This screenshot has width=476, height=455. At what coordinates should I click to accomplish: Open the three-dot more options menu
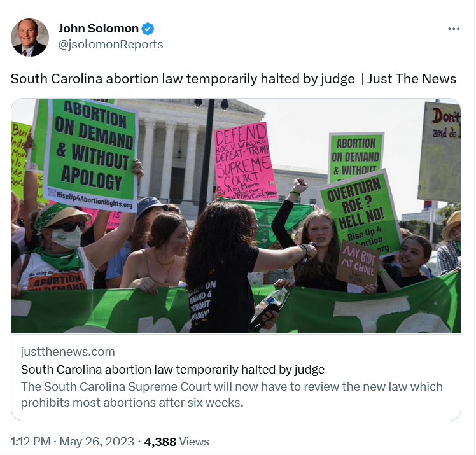[454, 29]
